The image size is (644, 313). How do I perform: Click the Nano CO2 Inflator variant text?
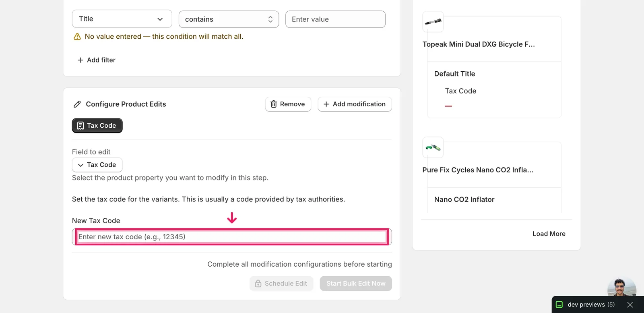coord(464,199)
